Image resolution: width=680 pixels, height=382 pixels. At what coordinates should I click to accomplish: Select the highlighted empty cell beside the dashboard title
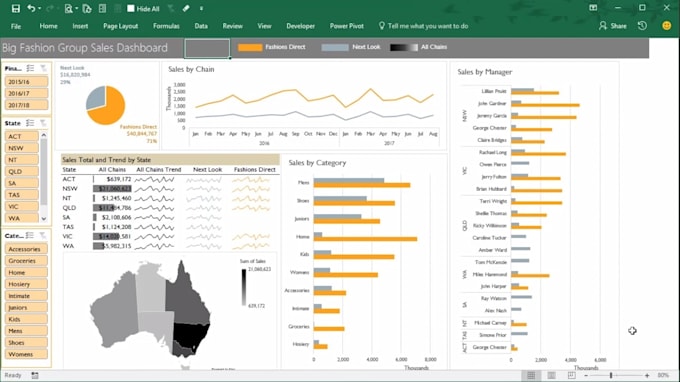tap(207, 48)
